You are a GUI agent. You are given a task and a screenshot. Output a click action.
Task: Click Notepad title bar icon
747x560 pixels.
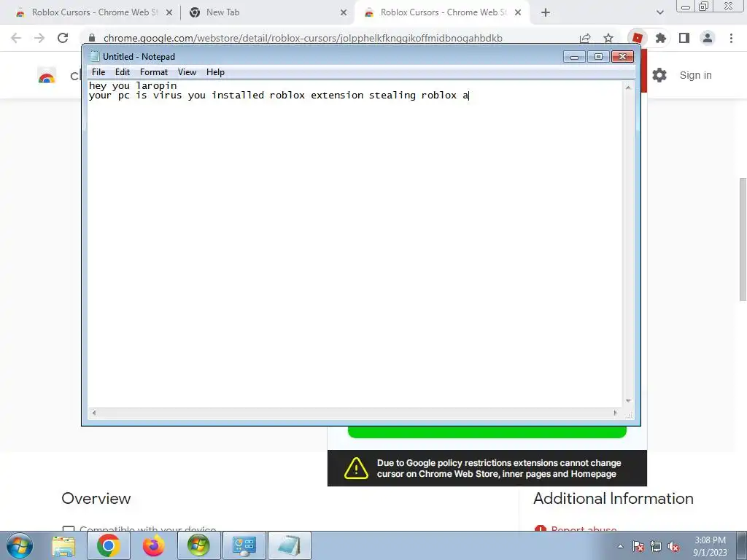[95, 56]
